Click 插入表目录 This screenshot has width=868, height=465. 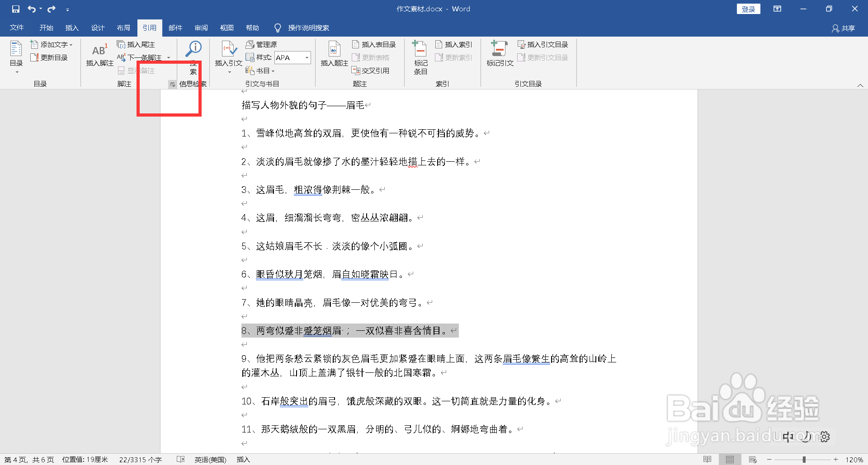coord(374,44)
